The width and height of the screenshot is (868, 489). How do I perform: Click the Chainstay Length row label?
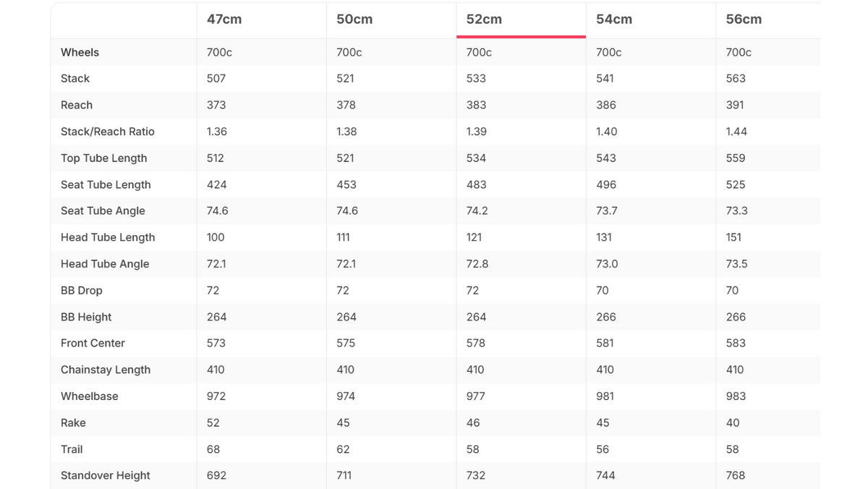click(x=106, y=370)
